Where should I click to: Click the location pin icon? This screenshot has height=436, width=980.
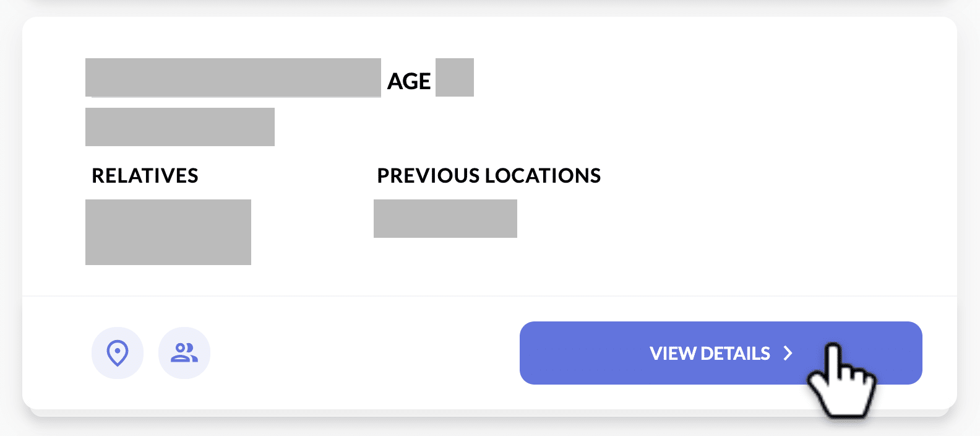point(118,353)
